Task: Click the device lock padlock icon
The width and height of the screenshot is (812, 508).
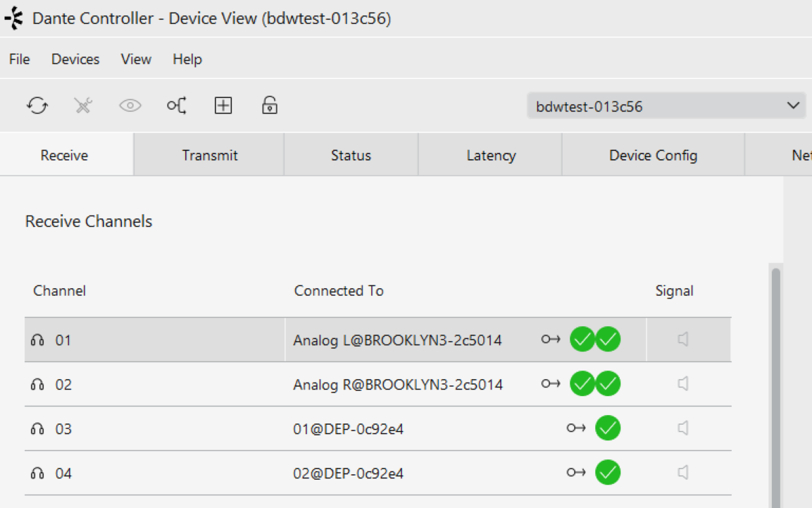Action: point(269,105)
